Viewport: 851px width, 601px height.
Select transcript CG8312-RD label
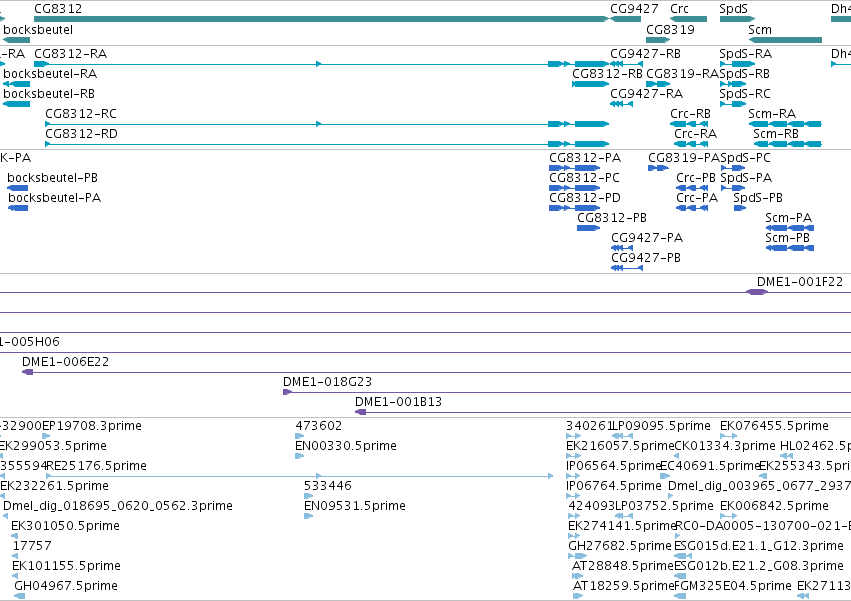pos(81,134)
